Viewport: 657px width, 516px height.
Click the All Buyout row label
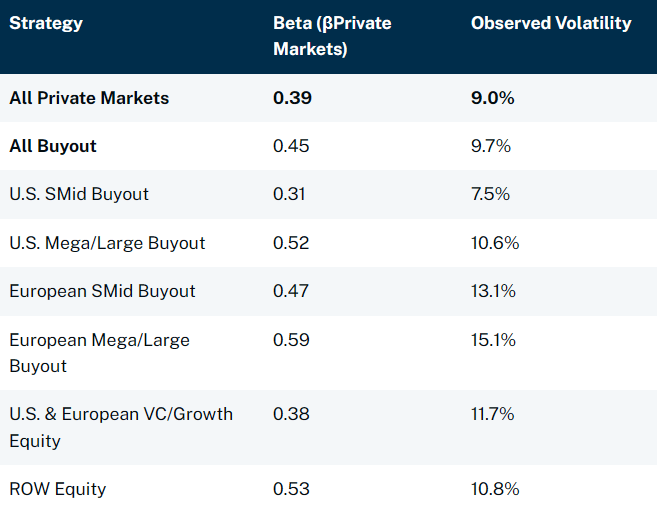click(53, 146)
